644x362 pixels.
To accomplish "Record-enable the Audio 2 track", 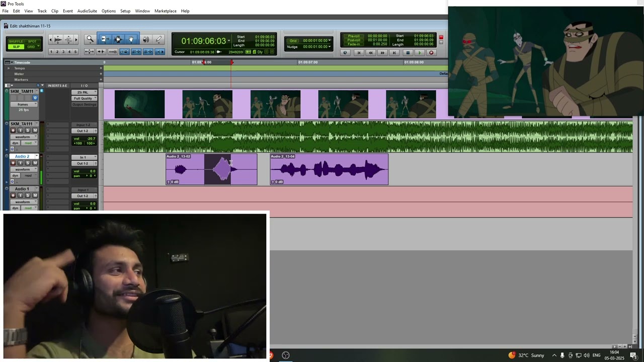I will [13, 163].
